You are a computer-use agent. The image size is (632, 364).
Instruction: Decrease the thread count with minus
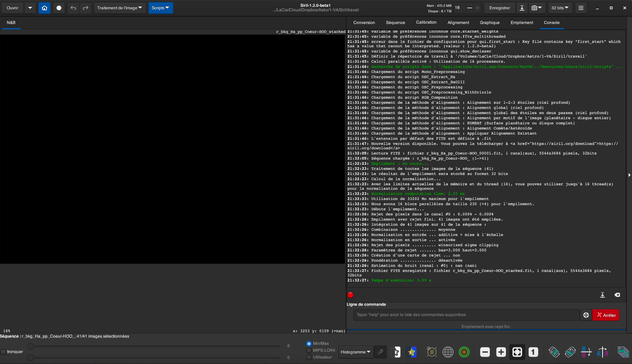tap(469, 8)
